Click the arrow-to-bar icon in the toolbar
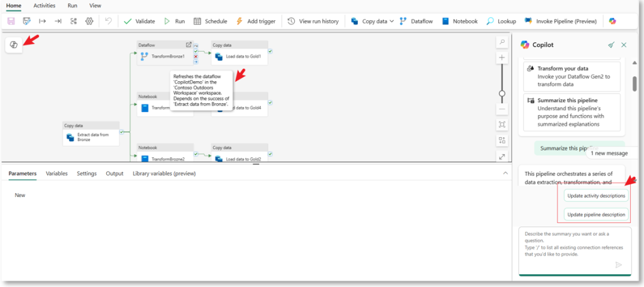Image resolution: width=644 pixels, height=287 pixels. (58, 21)
